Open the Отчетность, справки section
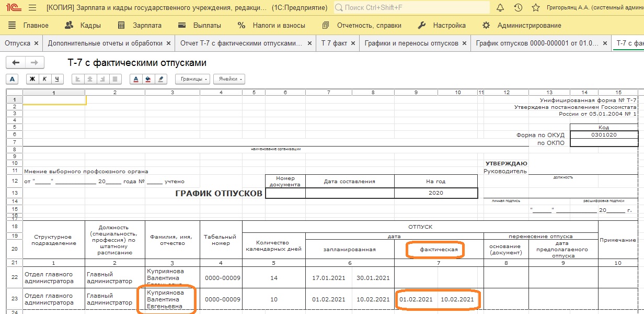The image size is (644, 314). pyautogui.click(x=362, y=25)
